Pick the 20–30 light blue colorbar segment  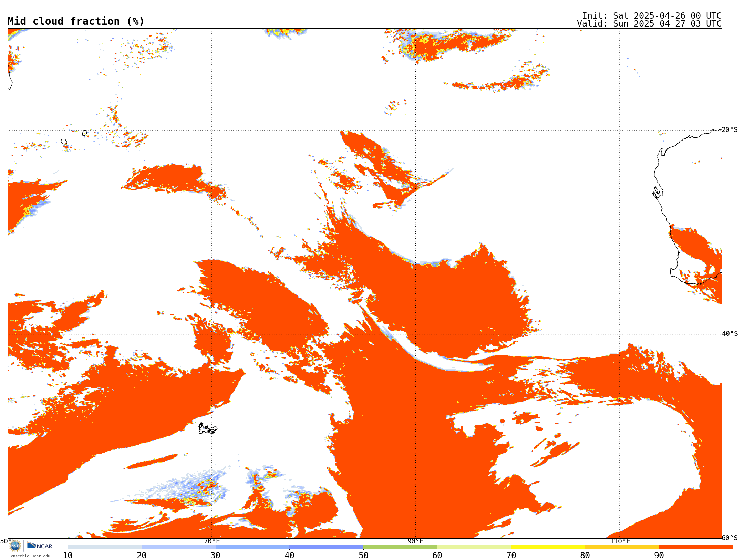click(178, 547)
